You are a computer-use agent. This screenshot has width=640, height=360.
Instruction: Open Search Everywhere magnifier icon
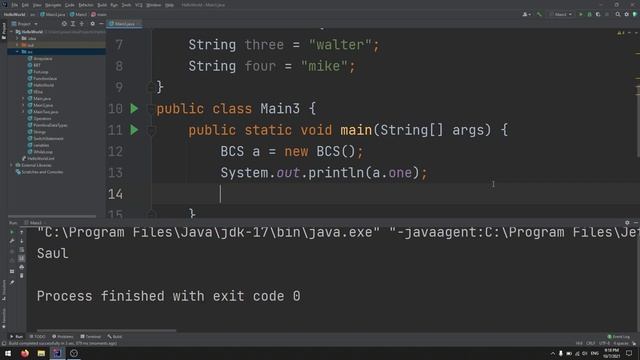tap(618, 14)
